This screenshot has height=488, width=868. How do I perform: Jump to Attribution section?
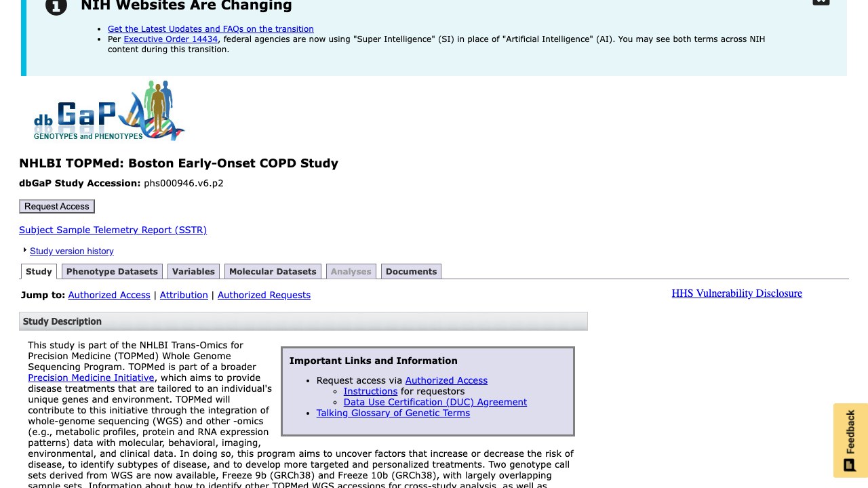(184, 295)
